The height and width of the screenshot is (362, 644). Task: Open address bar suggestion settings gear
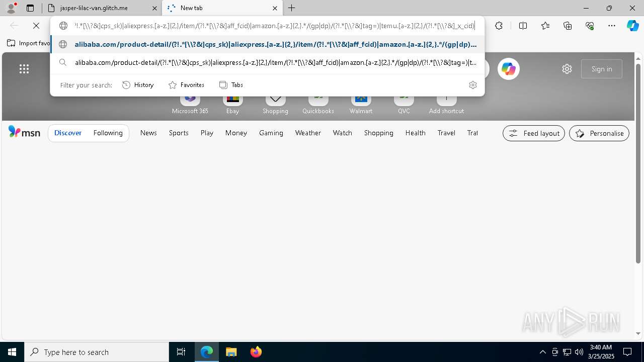(472, 85)
